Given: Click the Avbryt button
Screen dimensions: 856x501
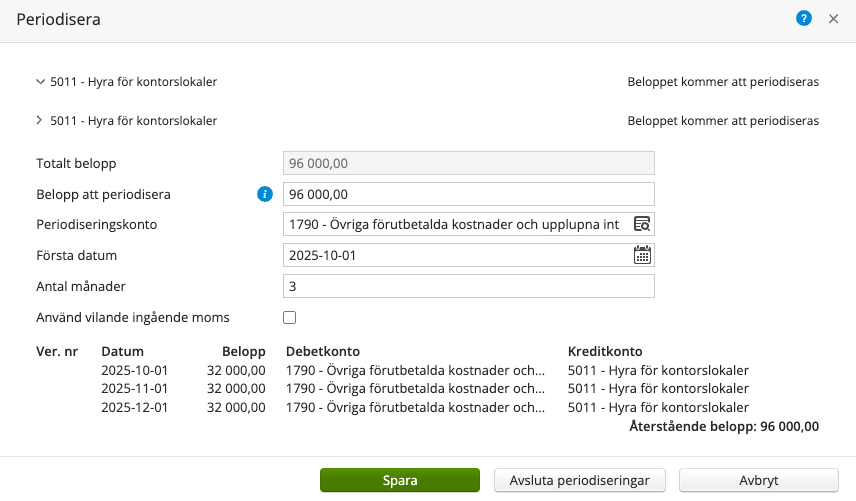Looking at the screenshot, I should point(758,480).
